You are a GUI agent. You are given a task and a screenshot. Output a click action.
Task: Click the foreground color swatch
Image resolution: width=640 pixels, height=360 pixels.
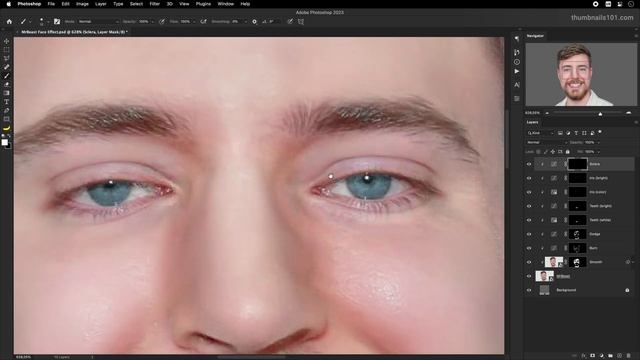(4, 142)
